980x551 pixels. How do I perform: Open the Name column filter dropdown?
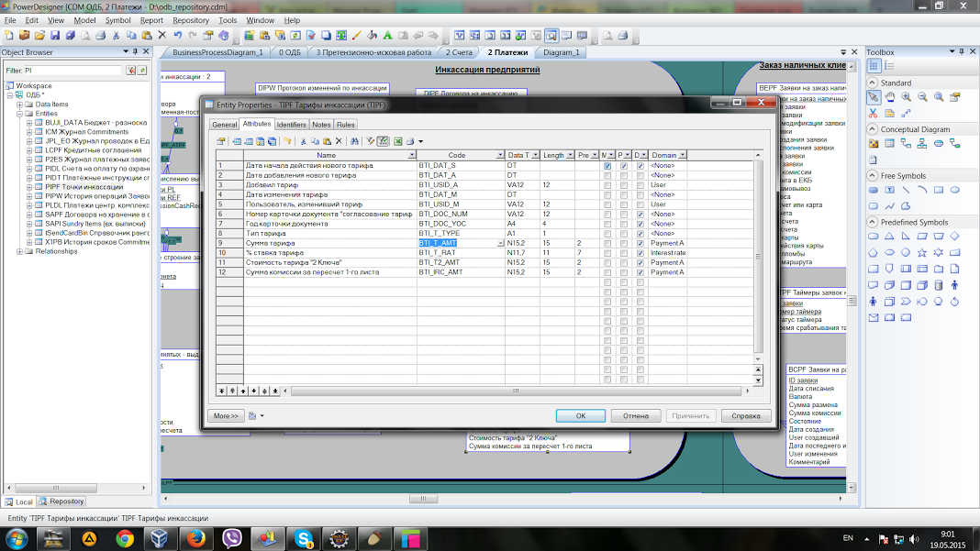click(411, 156)
